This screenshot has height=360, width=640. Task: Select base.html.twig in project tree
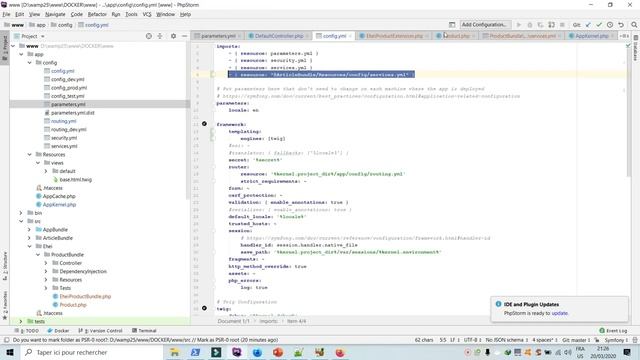point(76,180)
